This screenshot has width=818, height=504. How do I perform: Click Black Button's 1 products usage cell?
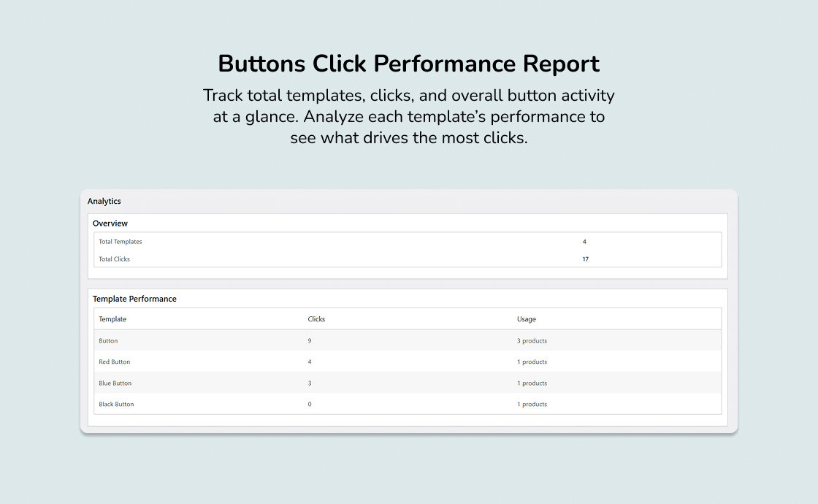tap(532, 404)
